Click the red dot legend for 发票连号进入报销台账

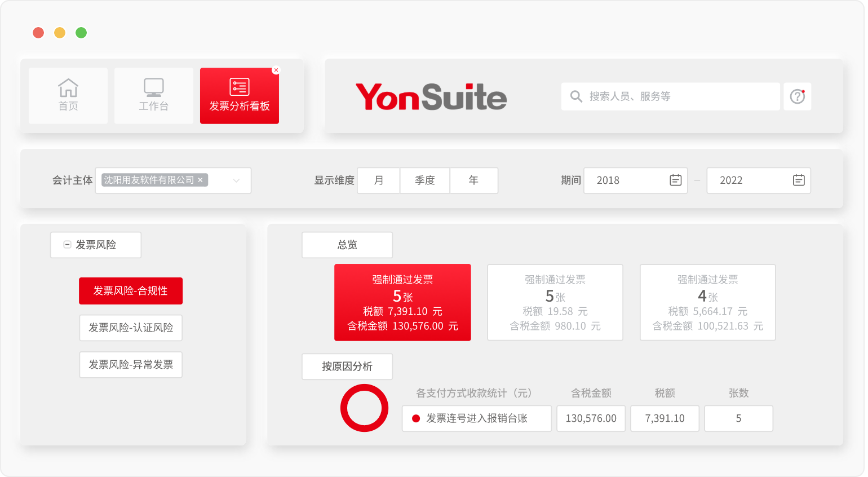tap(416, 418)
